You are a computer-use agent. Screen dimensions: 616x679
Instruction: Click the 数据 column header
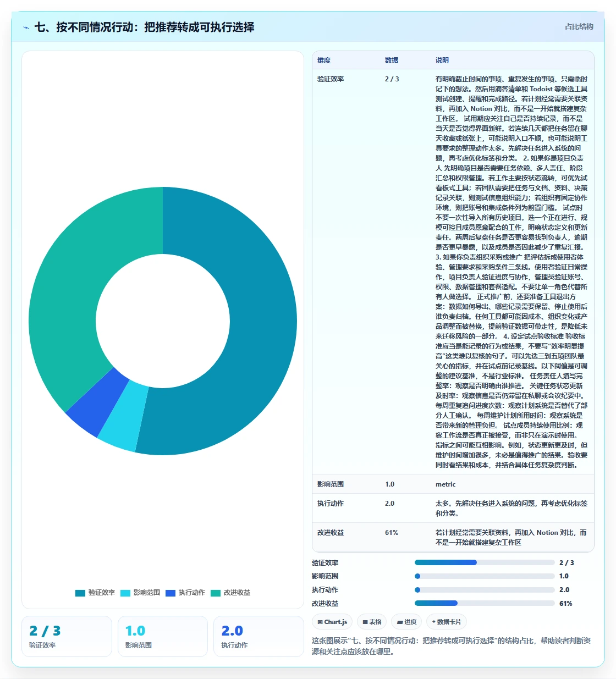pos(392,60)
